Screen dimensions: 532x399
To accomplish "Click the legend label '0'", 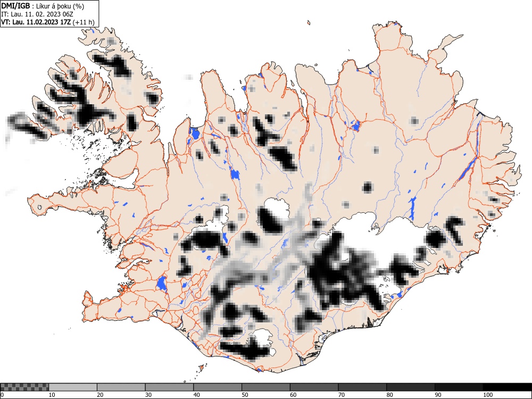I will pyautogui.click(x=2, y=395).
